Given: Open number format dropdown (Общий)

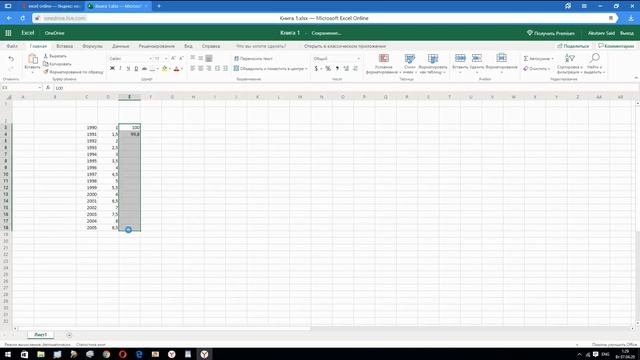Looking at the screenshot, I should click(x=336, y=59).
